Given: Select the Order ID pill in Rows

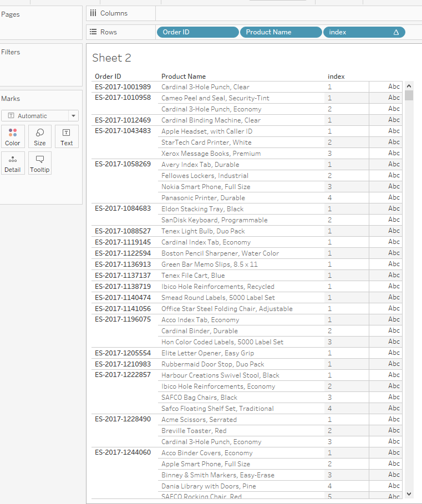Looking at the screenshot, I should pos(197,32).
